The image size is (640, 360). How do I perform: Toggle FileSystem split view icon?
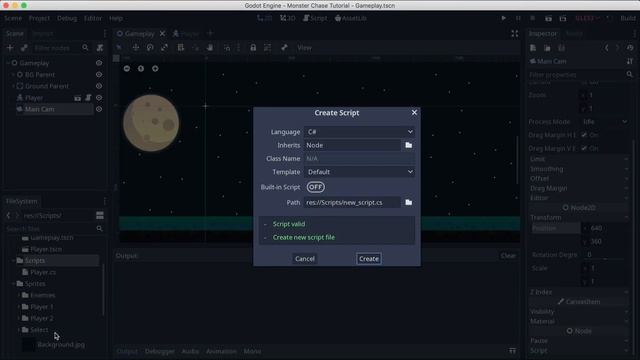[100, 215]
